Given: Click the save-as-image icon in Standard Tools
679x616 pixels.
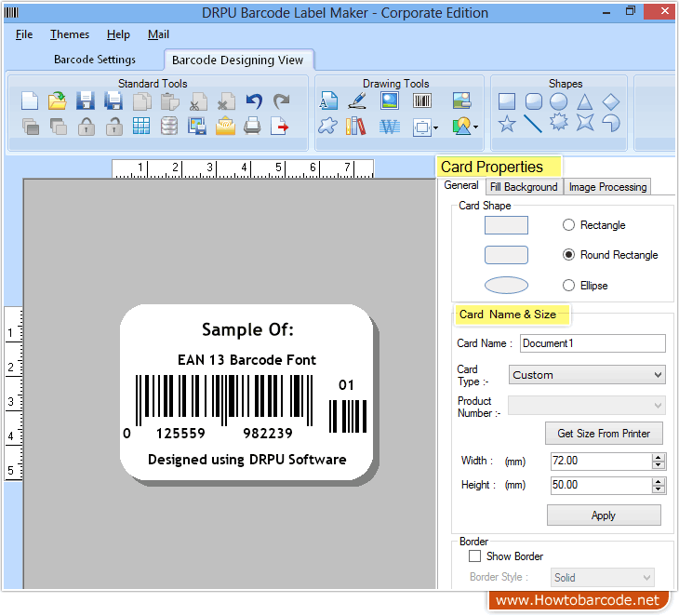Looking at the screenshot, I should pos(197,127).
